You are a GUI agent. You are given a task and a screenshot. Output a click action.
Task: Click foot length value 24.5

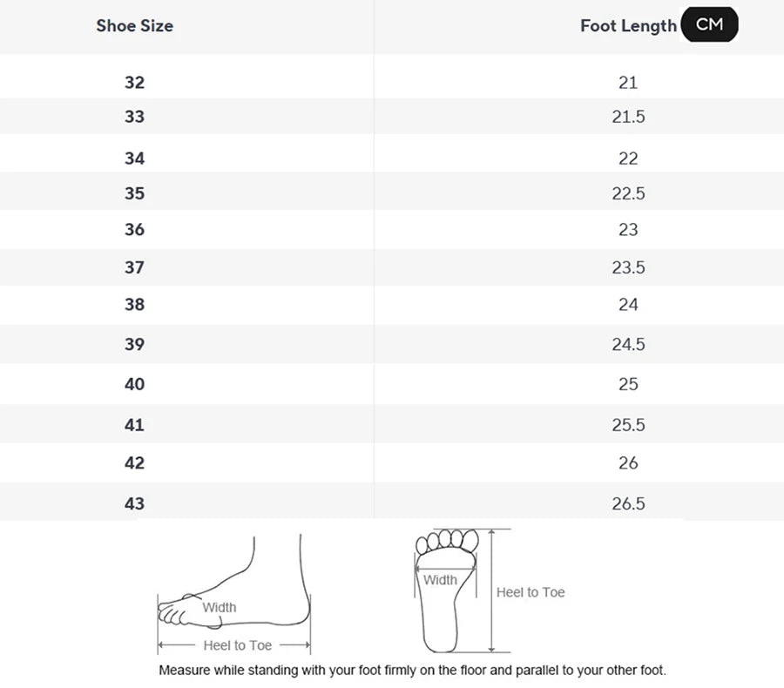[x=628, y=344]
